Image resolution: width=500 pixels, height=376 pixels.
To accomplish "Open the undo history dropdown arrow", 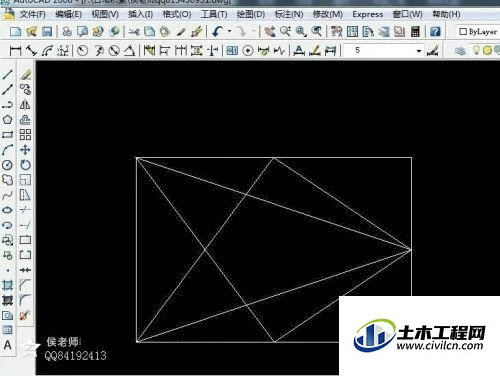I will pos(229,32).
